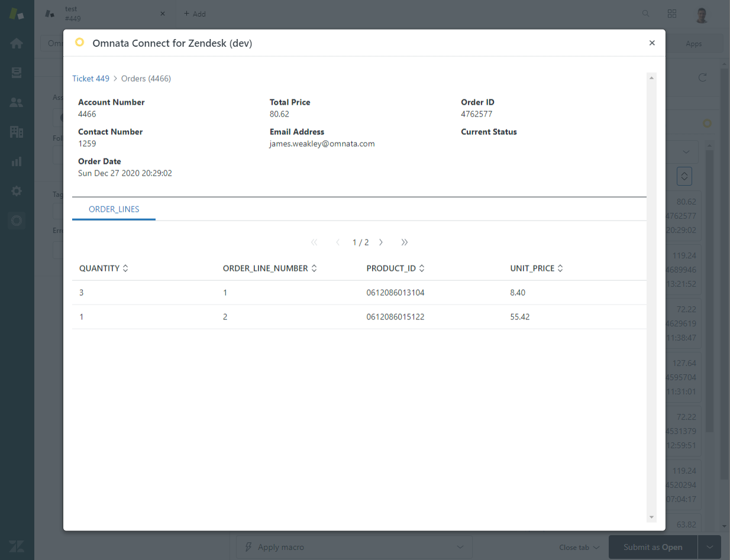Click unit price 8.40
The width and height of the screenshot is (730, 560).
click(518, 293)
